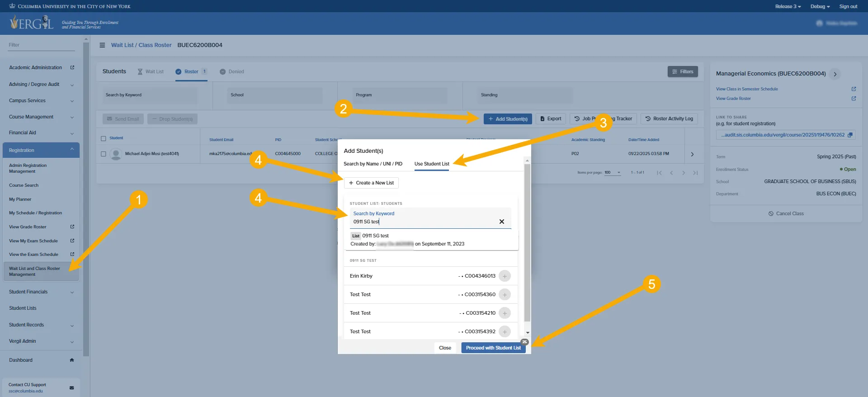This screenshot has height=397, width=868.
Task: Open the hamburger menu beside Wait List breadcrumb
Action: (x=102, y=45)
